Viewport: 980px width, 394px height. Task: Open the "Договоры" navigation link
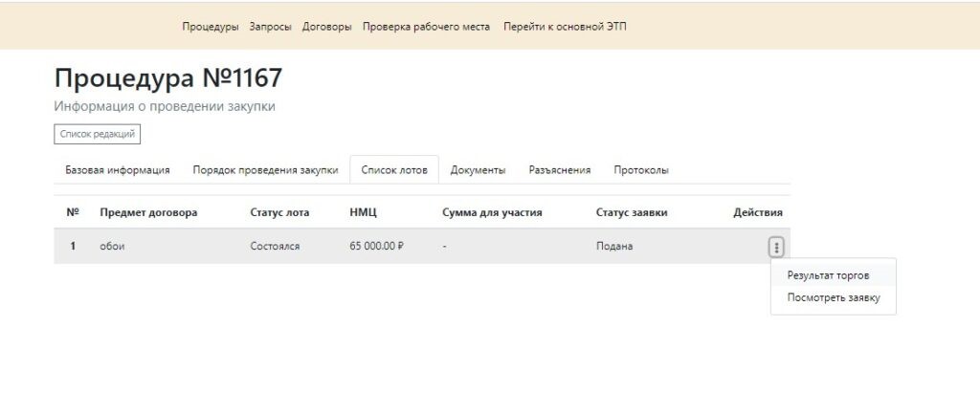pyautogui.click(x=326, y=27)
